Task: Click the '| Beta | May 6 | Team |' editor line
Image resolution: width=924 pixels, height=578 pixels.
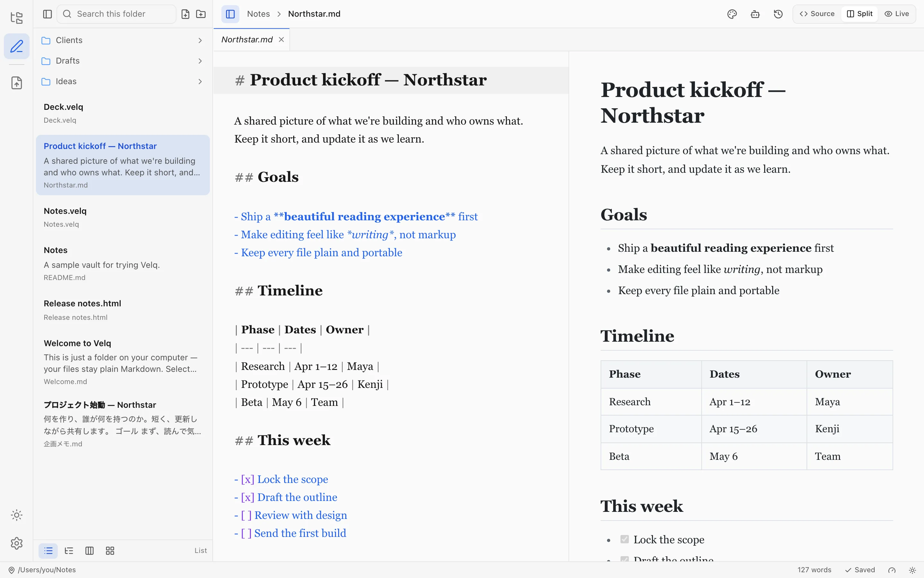Action: click(x=289, y=403)
